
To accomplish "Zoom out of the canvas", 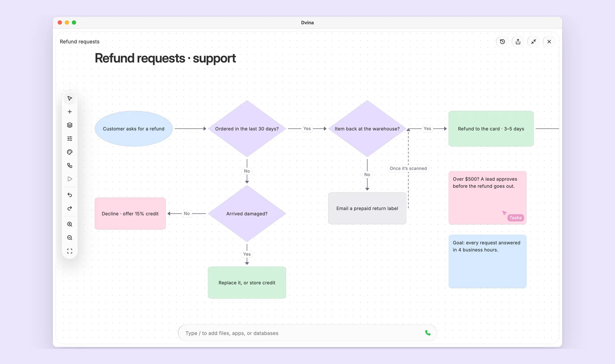I will 70,238.
